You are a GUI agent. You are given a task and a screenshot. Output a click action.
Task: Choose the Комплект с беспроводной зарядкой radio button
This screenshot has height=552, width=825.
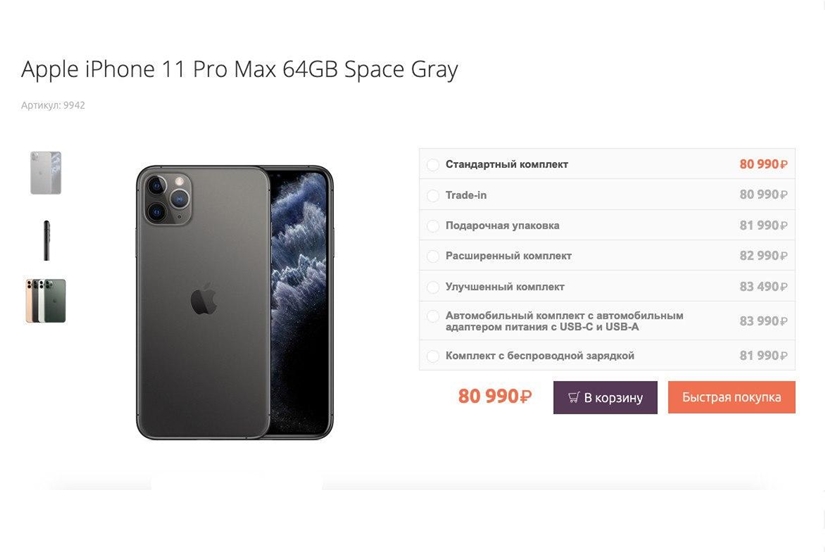433,356
